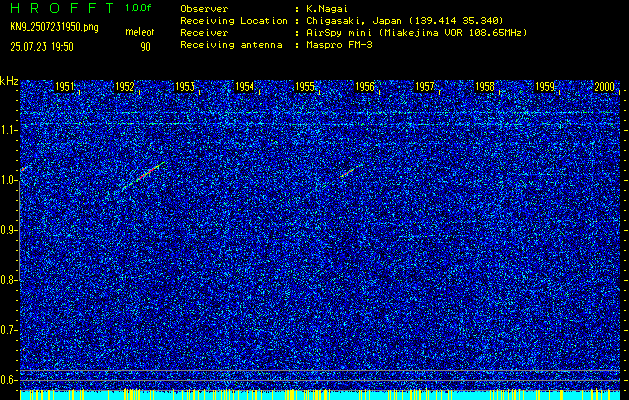The width and height of the screenshot is (629, 400).
Task: Click the 0.7 frequency axis label
Action: pyautogui.click(x=9, y=330)
